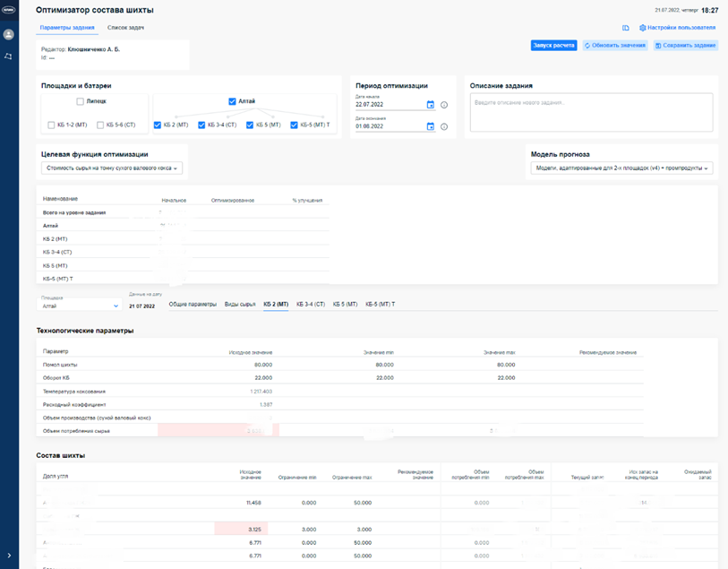Select the КБ 5 (МТ) data tab

345,305
